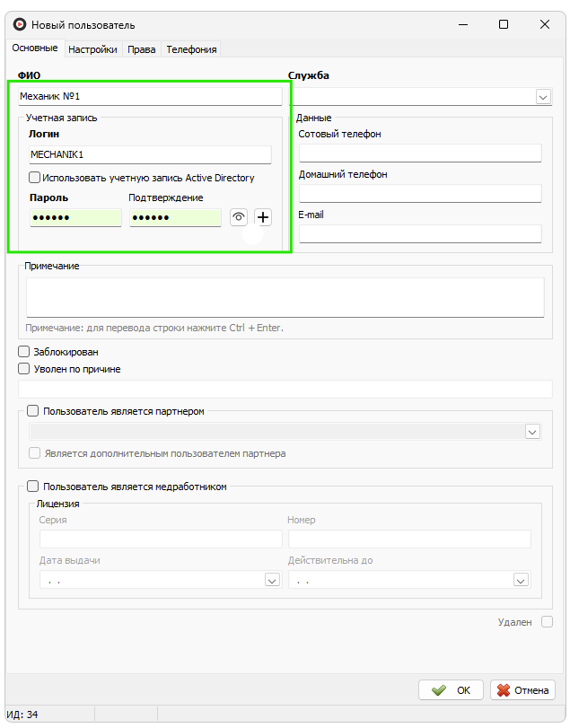
Task: Open the Дата выдачи date picker
Action: pos(273,581)
